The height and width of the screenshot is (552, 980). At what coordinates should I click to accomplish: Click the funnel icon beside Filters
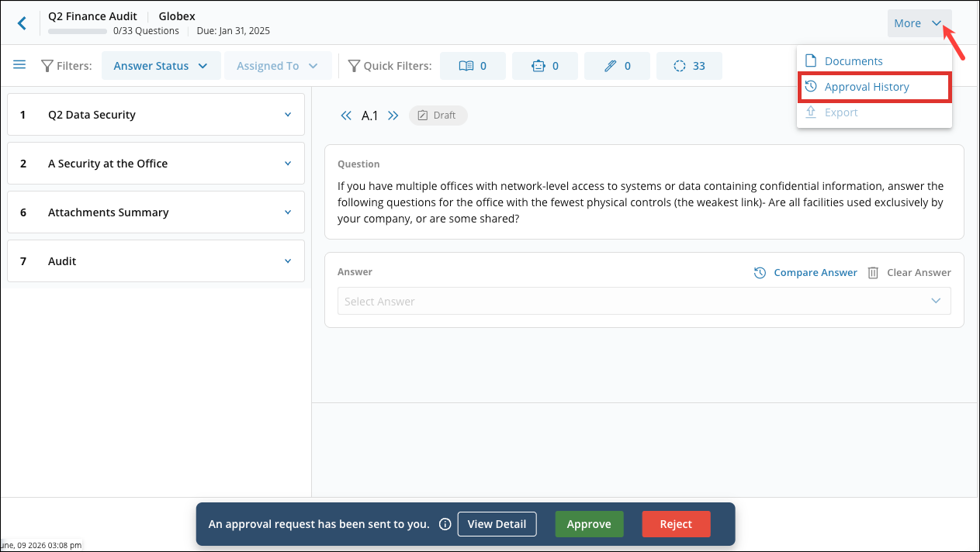pyautogui.click(x=47, y=66)
